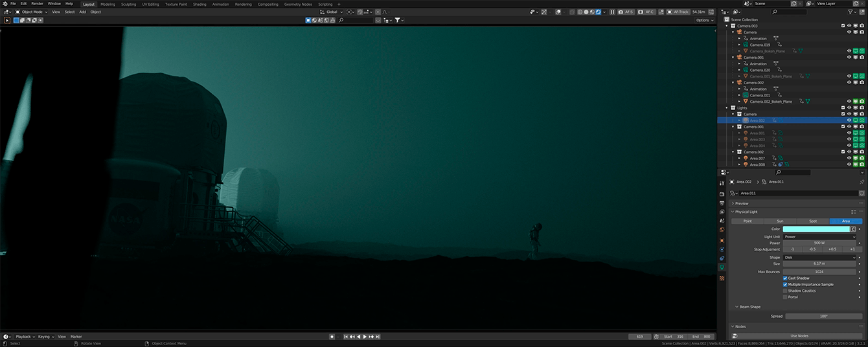The image size is (868, 347).
Task: Toggle the Portal checkbox
Action: [786, 297]
